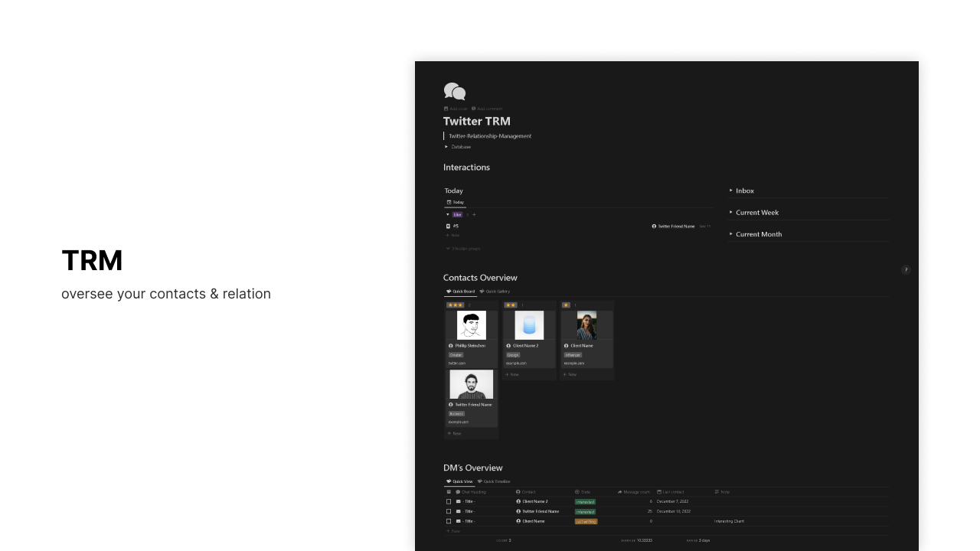Open Twitter Friend Name relation in Today list
The image size is (980, 551).
[x=674, y=227]
